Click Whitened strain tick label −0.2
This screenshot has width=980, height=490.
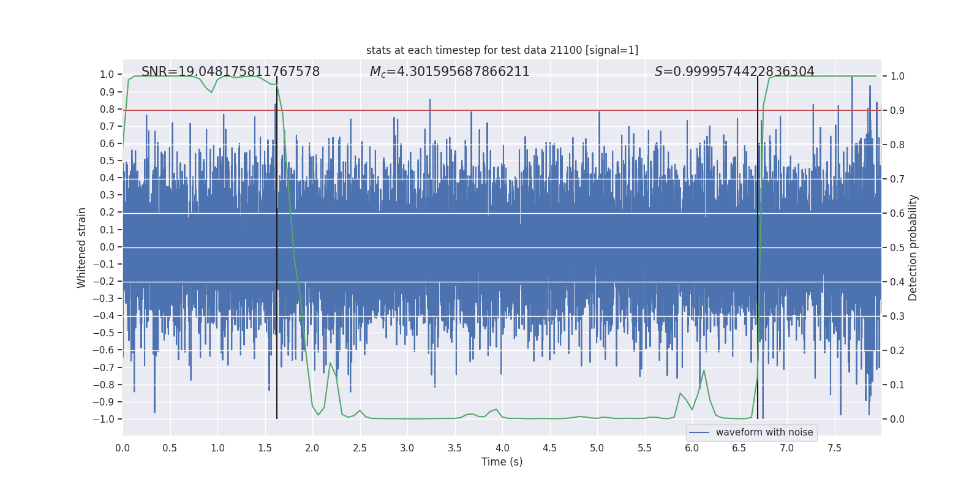tap(104, 282)
